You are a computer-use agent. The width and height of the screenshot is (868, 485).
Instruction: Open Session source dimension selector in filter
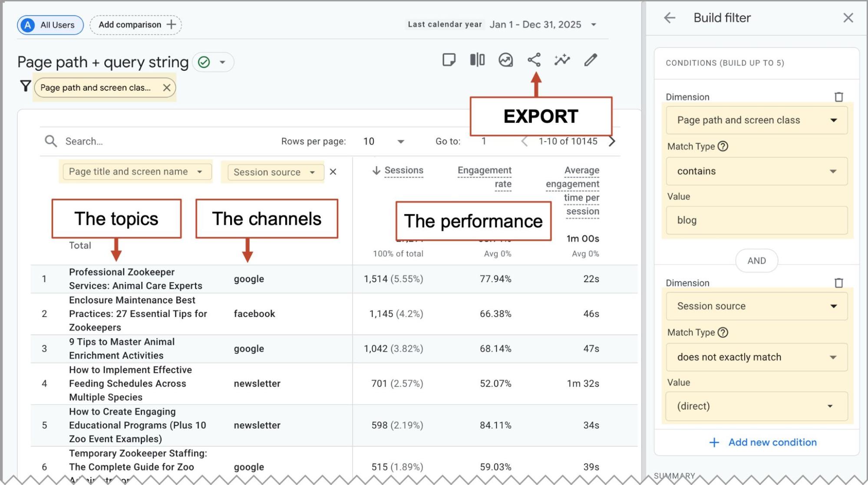756,306
